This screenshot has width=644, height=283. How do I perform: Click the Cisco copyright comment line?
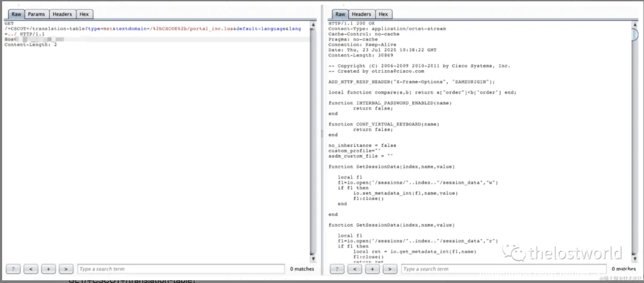click(420, 66)
